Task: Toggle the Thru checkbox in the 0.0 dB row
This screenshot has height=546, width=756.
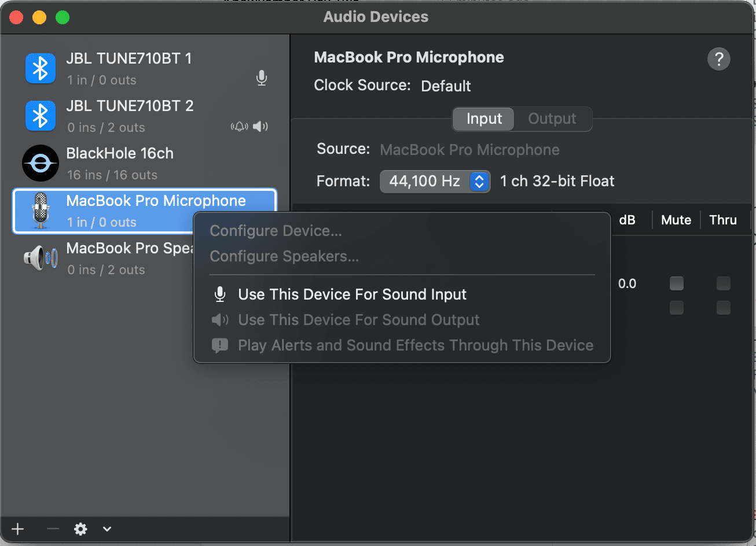Action: click(723, 283)
